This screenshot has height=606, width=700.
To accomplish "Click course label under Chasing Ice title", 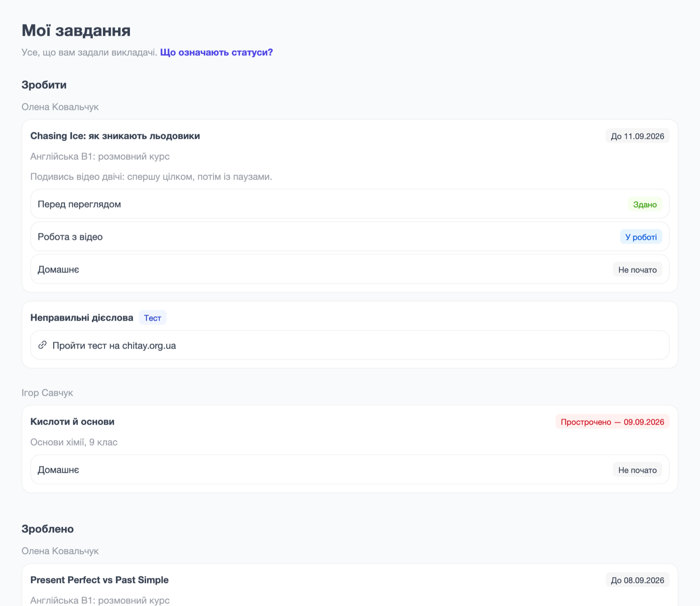I will click(x=100, y=156).
